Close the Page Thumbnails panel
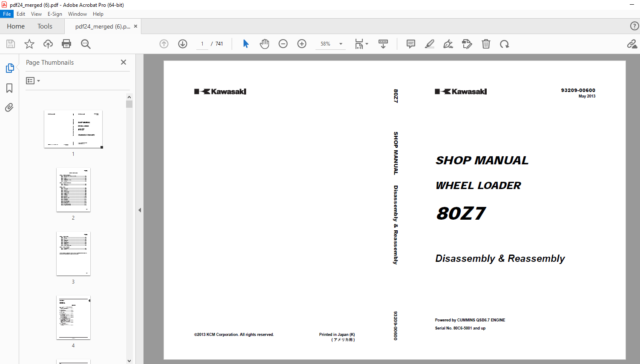The image size is (640, 364). pyautogui.click(x=123, y=62)
